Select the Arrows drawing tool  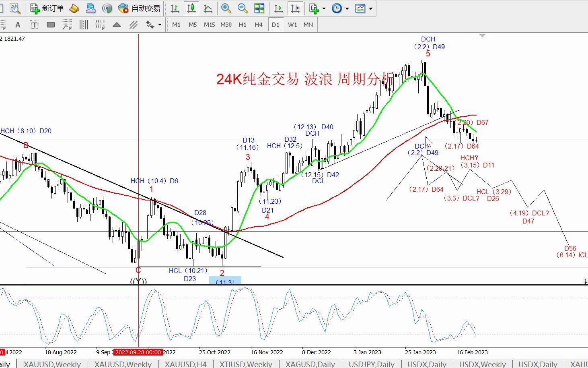coord(150,25)
